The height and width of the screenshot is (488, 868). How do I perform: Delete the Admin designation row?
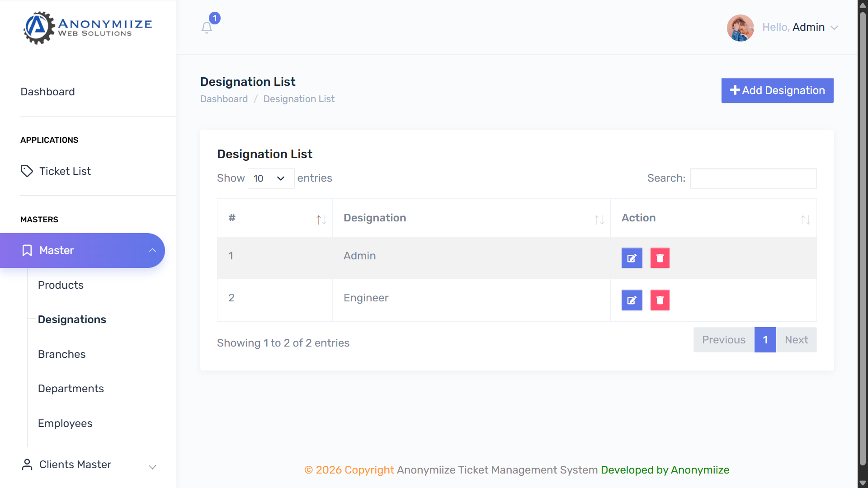click(660, 258)
